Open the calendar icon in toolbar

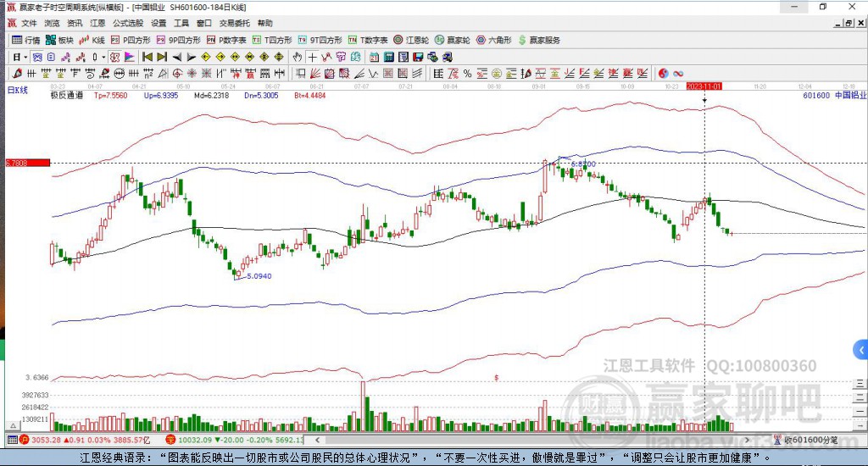374,57
